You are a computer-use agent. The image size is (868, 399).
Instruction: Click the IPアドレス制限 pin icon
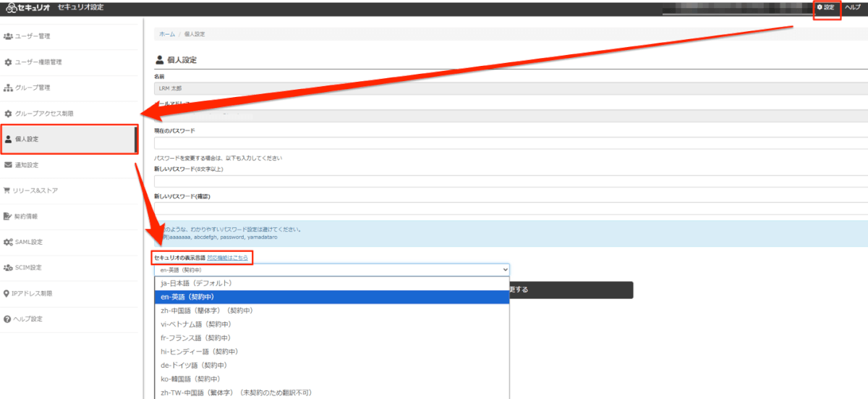(7, 293)
